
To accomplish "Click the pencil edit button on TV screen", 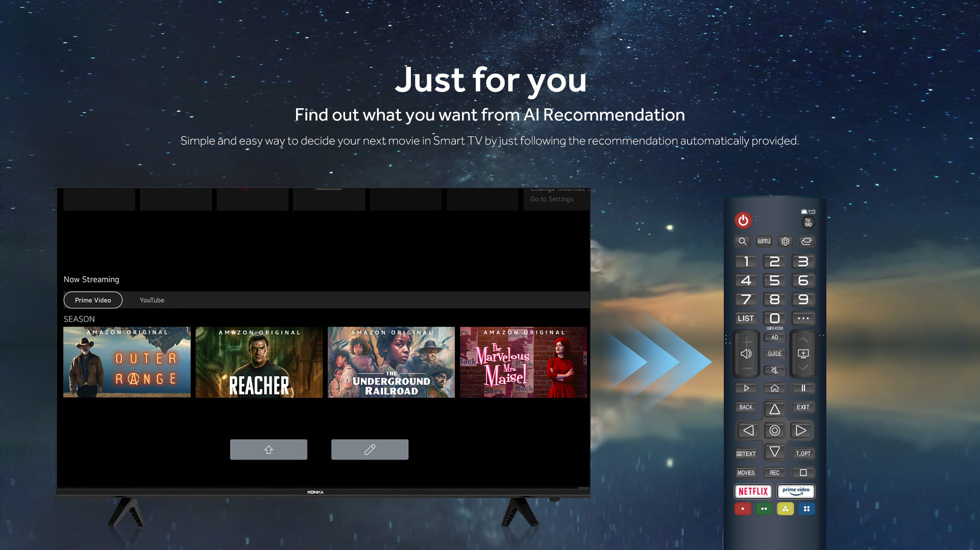I will tap(370, 449).
